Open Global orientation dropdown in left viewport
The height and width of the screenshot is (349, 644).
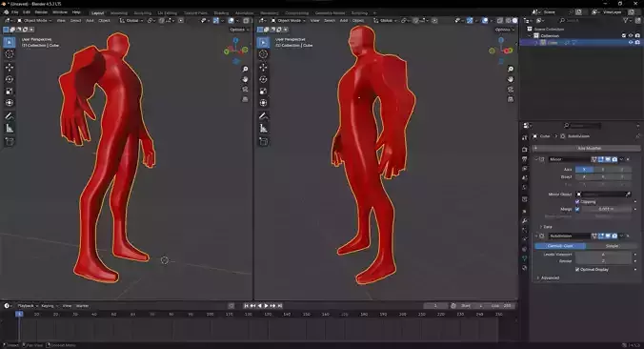point(131,21)
